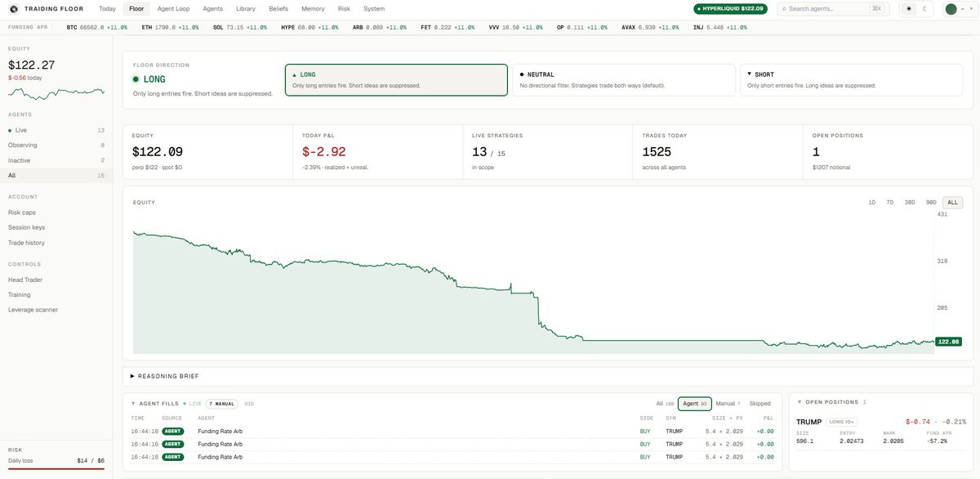
Task: Open the Library tab
Action: pos(245,9)
